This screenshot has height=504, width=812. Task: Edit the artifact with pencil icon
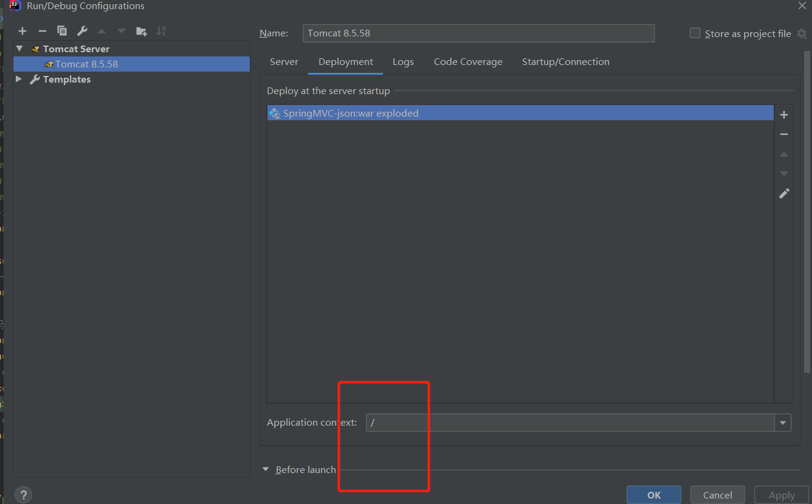(784, 193)
